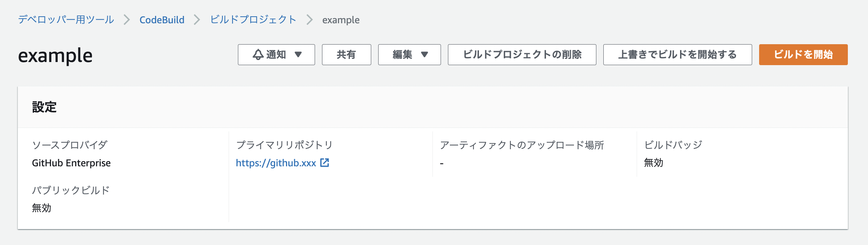Screen dimensions: 868x245
Task: Click the ビルドプロジェクトの削除 button
Action: (522, 55)
